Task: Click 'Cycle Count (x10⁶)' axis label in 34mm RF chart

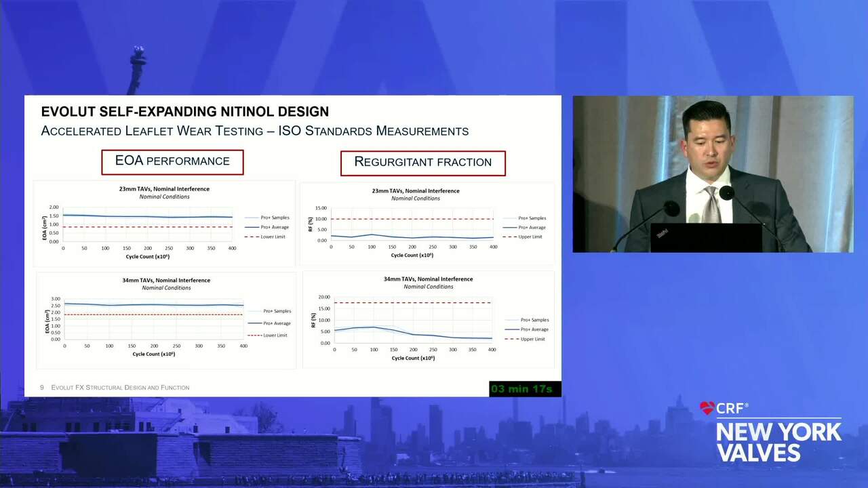Action: (x=412, y=358)
